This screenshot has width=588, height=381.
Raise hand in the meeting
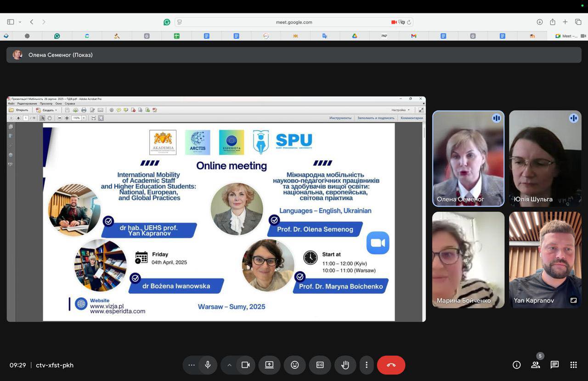coord(345,365)
